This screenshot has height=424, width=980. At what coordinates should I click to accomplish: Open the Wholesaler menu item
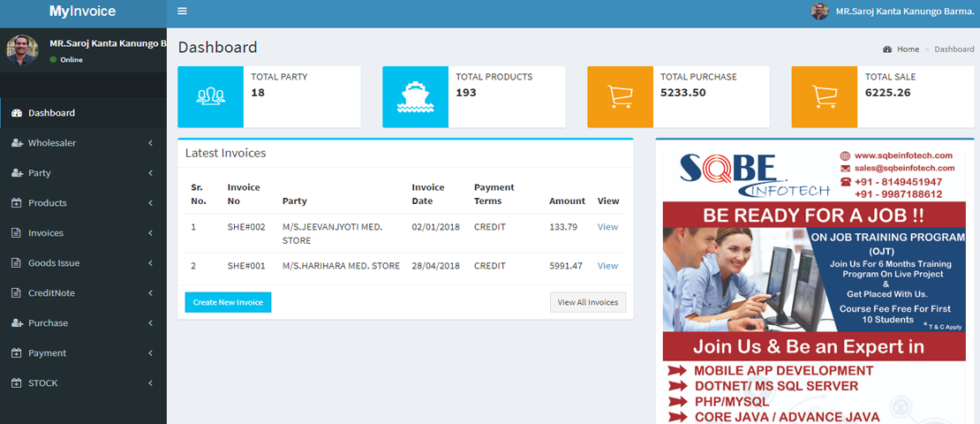coord(83,143)
